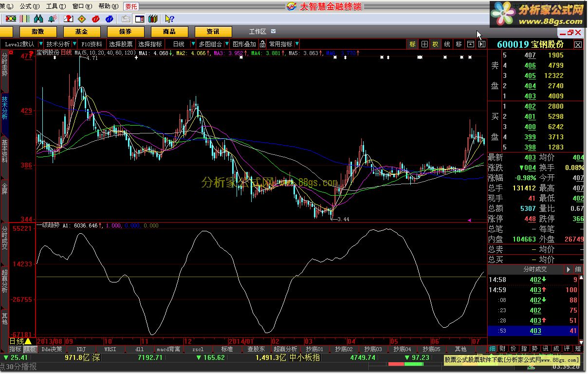Click the grayed-out clipboard toolbar icon
Image resolution: width=588 pixels, height=374 pixels.
pos(126,19)
